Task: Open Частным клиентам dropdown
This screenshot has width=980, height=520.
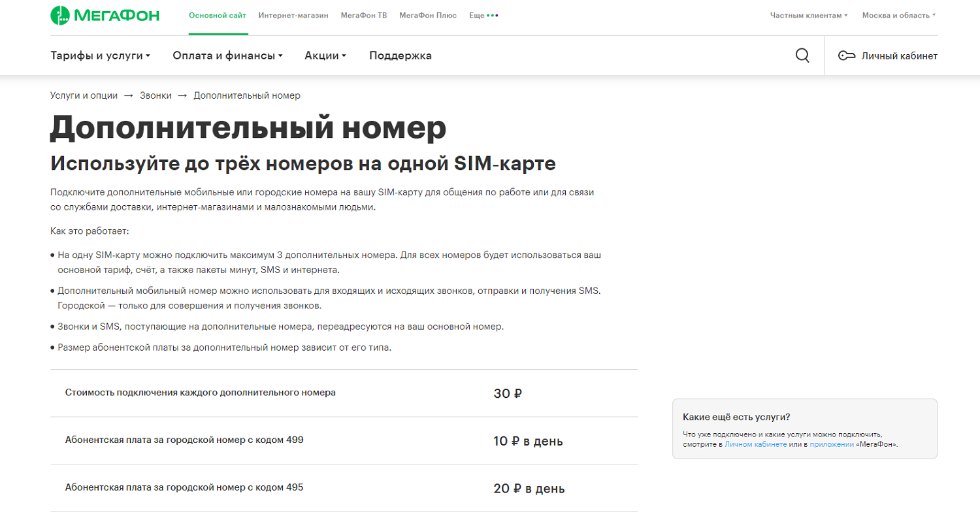Action: tap(809, 15)
